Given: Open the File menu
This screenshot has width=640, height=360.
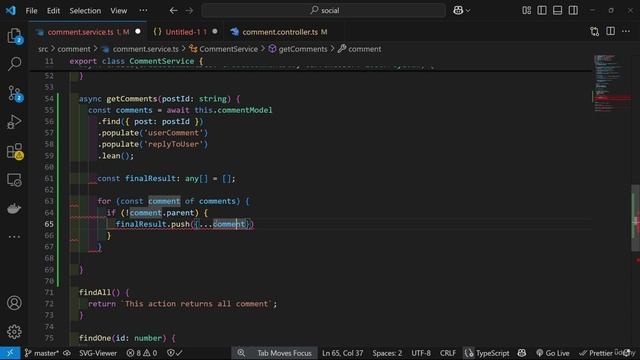Looking at the screenshot, I should (31, 11).
